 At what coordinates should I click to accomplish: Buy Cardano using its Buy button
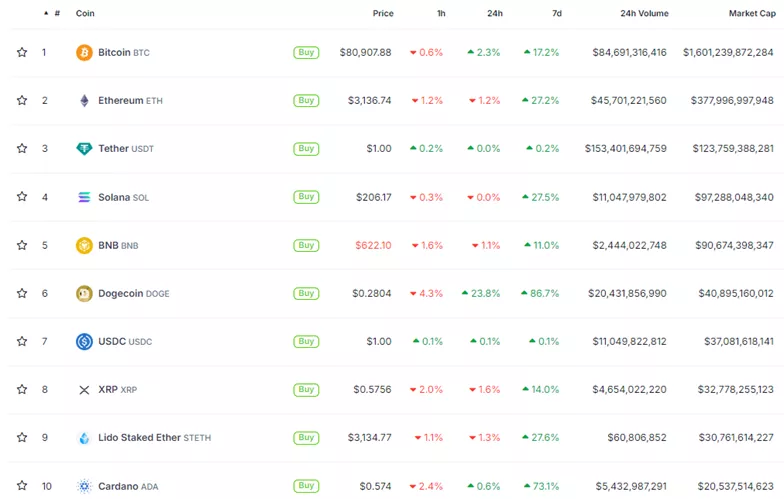[x=306, y=486]
